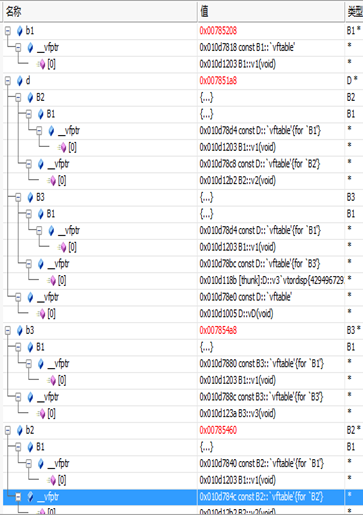Click the purple icon of [0] B2::v2(void) 0x010d12b2
This screenshot has height=515, width=363.
click(x=52, y=181)
